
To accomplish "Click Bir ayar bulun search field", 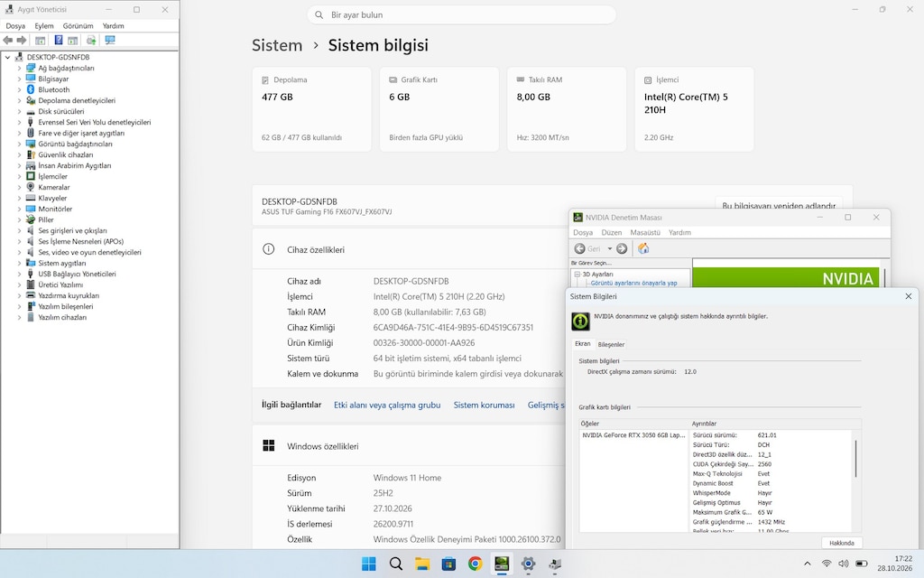I will pyautogui.click(x=461, y=14).
